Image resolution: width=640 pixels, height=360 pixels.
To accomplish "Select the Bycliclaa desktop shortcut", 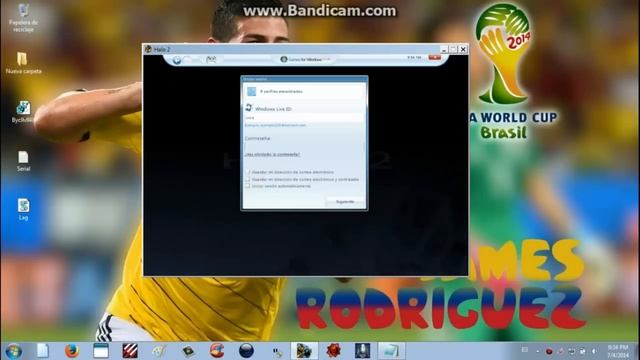I will pos(23,112).
